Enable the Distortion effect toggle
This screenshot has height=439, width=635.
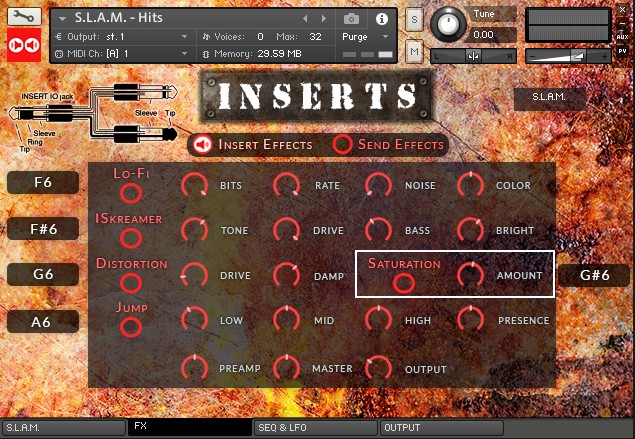pyautogui.click(x=131, y=283)
